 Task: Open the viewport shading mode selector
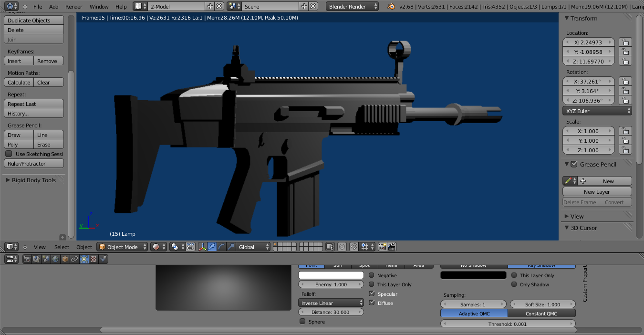point(158,247)
